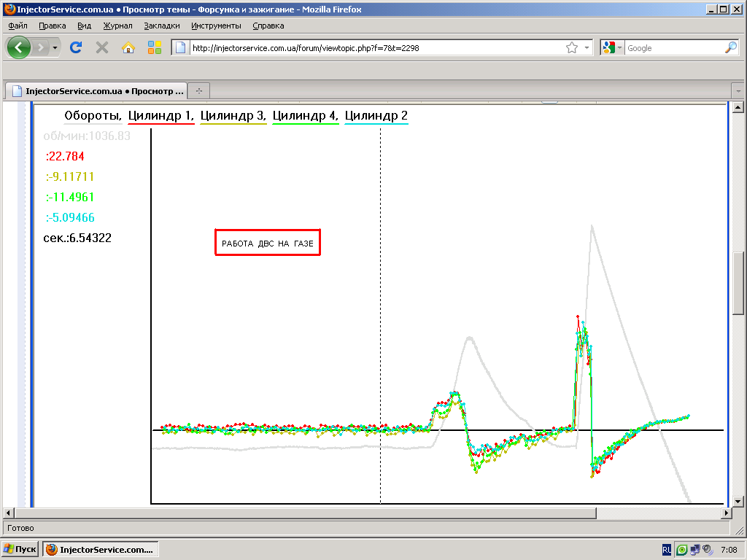Open the Закладки menu
The width and height of the screenshot is (747, 560).
161,26
